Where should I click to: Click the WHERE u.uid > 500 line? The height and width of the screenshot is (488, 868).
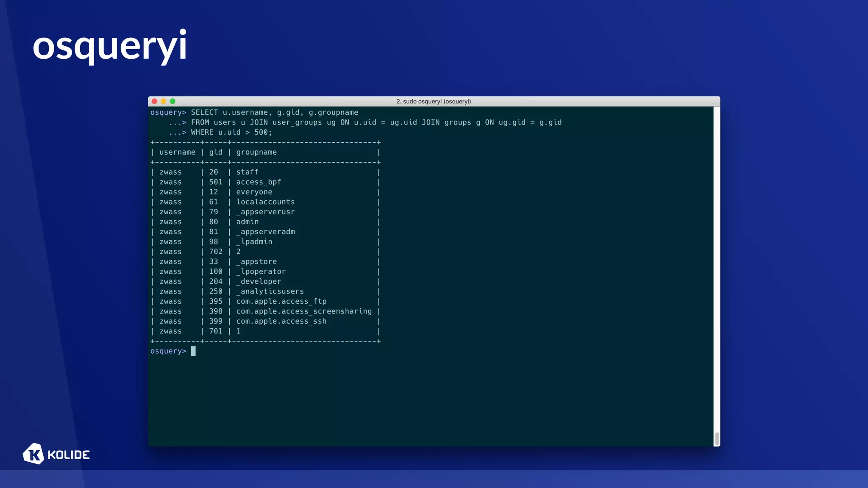(x=231, y=132)
